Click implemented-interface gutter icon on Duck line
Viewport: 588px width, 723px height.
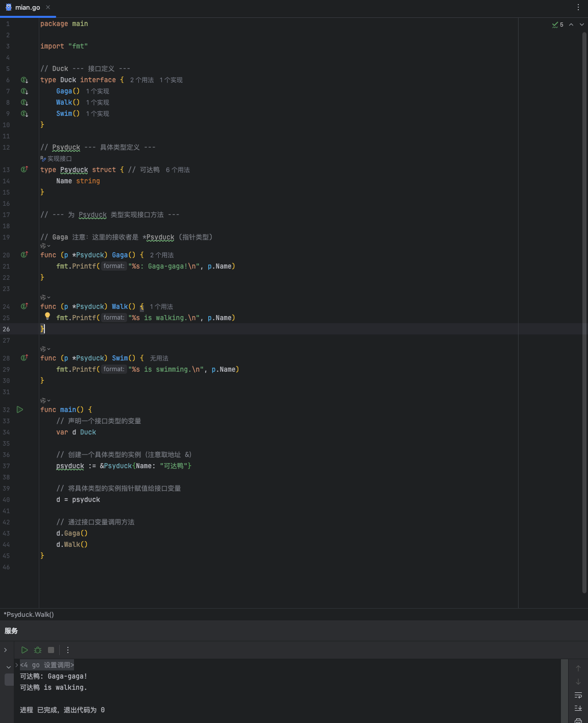[24, 80]
